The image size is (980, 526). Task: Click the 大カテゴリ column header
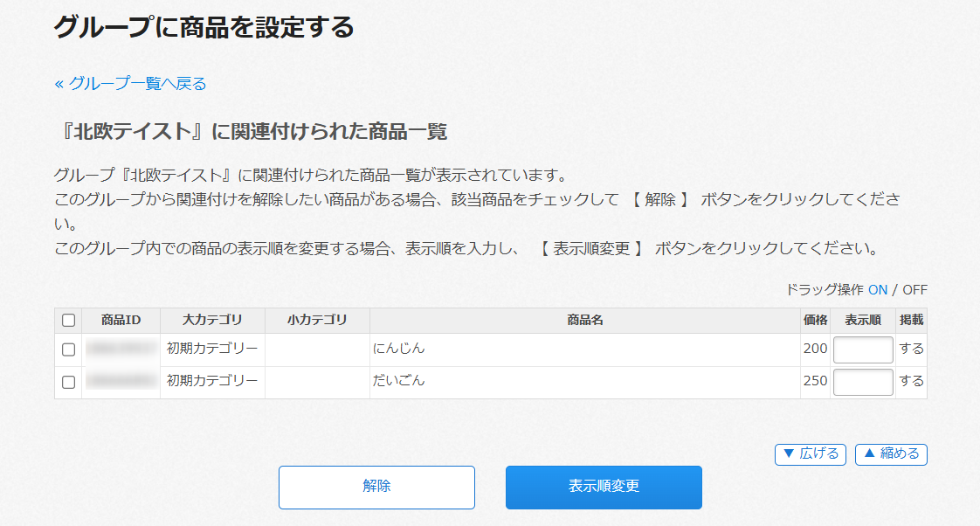[212, 321]
